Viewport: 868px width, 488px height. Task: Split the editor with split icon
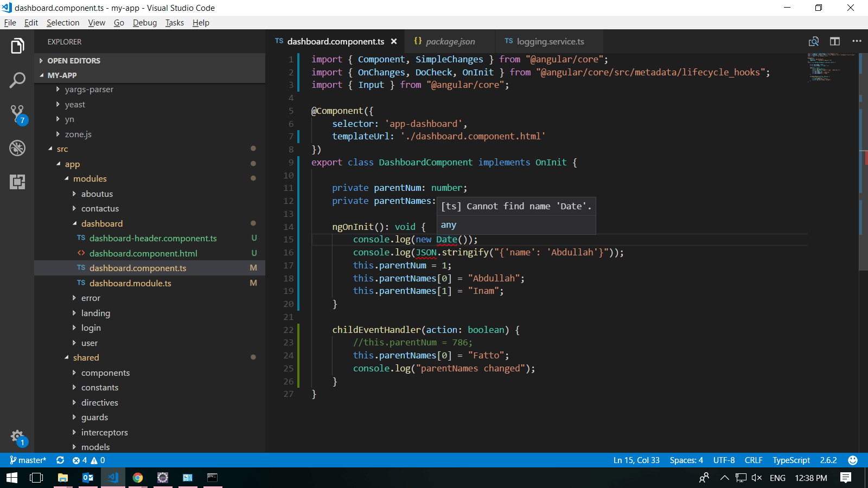coord(835,41)
